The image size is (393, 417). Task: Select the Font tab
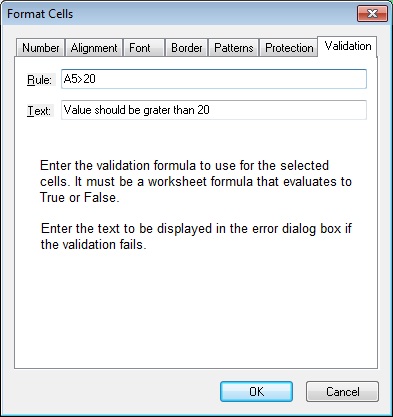[144, 48]
